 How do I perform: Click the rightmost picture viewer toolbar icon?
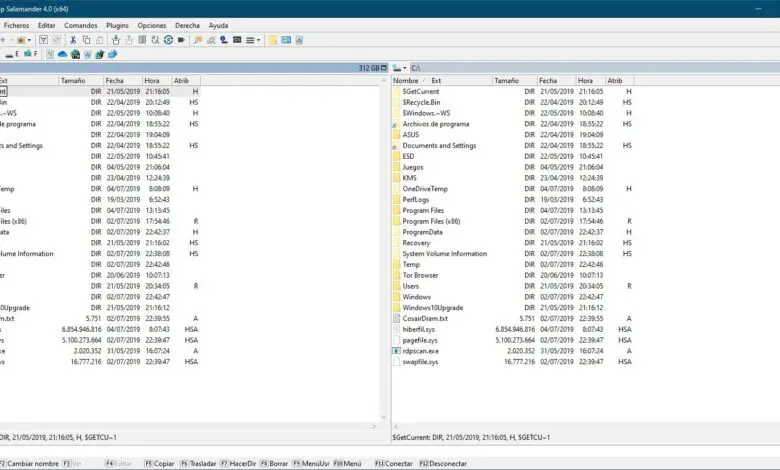tap(299, 40)
